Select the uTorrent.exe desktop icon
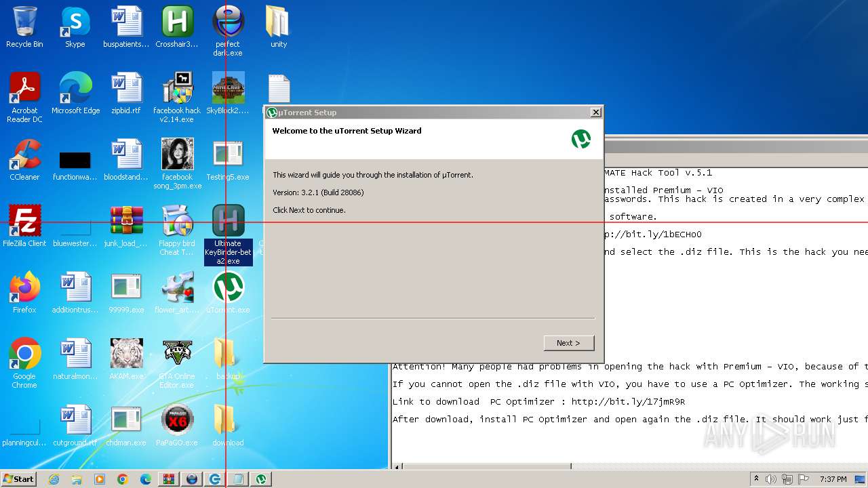 point(228,293)
